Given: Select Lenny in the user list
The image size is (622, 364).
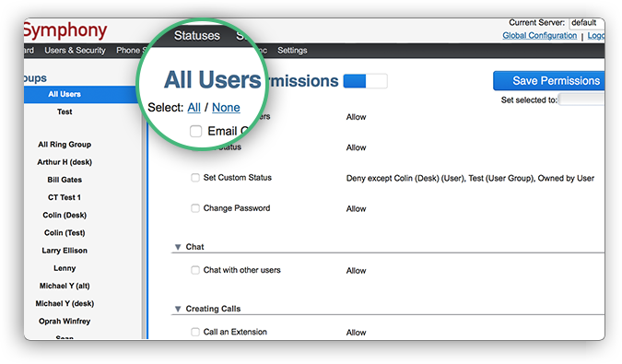Looking at the screenshot, I should pyautogui.click(x=65, y=268).
